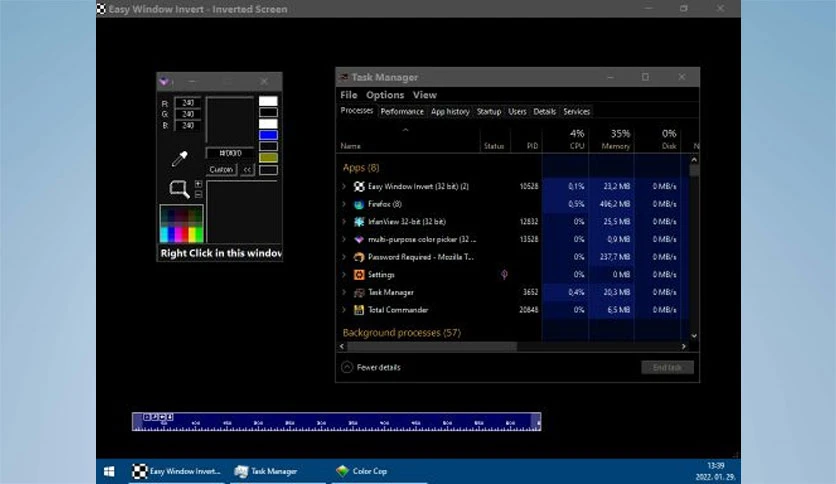
Task: Select the eyedropper tool in Color Cop
Action: [x=179, y=158]
